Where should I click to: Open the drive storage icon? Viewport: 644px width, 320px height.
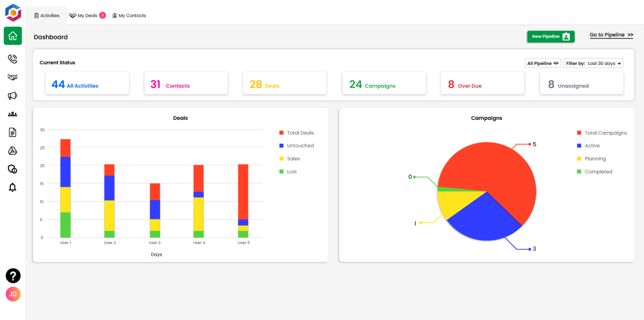coord(13,150)
